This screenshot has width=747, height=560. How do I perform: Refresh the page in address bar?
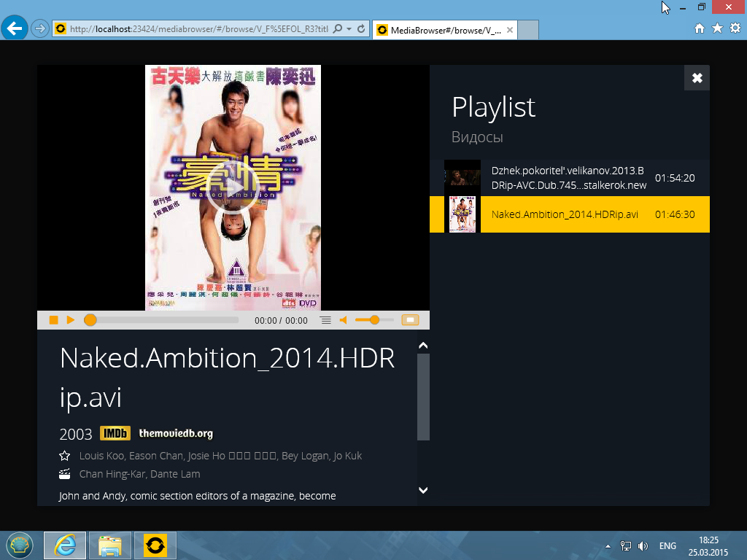(x=361, y=29)
